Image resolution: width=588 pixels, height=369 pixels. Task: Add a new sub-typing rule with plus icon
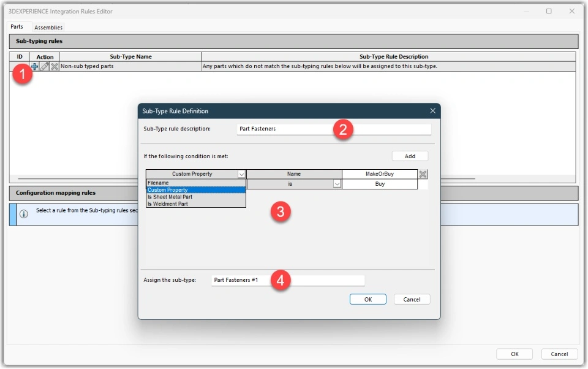[34, 66]
